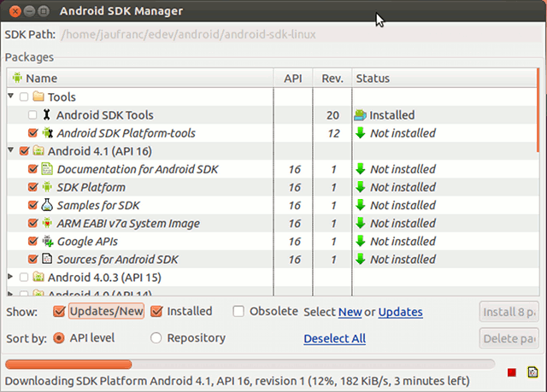Click green download arrow for SDK Platform row
This screenshot has height=392, width=547.
click(x=360, y=187)
